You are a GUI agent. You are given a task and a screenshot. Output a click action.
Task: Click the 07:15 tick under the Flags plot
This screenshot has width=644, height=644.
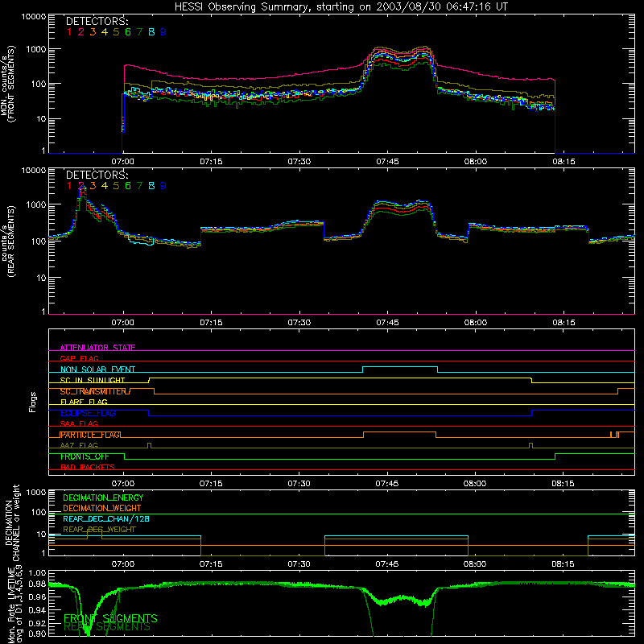pos(211,484)
